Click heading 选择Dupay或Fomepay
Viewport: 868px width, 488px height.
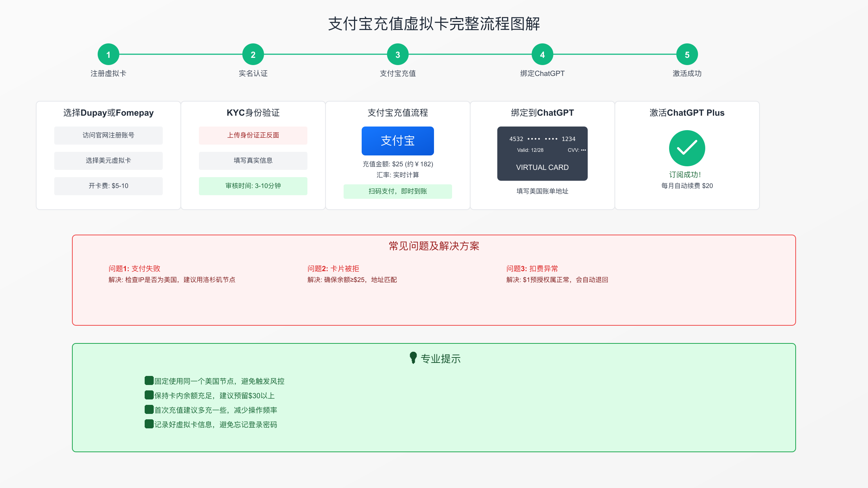[109, 113]
